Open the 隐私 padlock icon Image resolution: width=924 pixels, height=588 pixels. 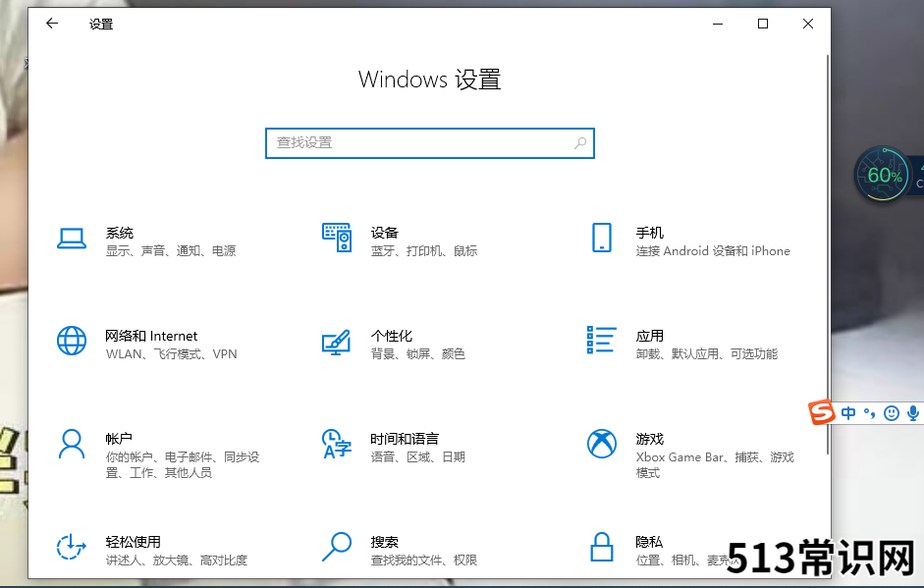602,547
